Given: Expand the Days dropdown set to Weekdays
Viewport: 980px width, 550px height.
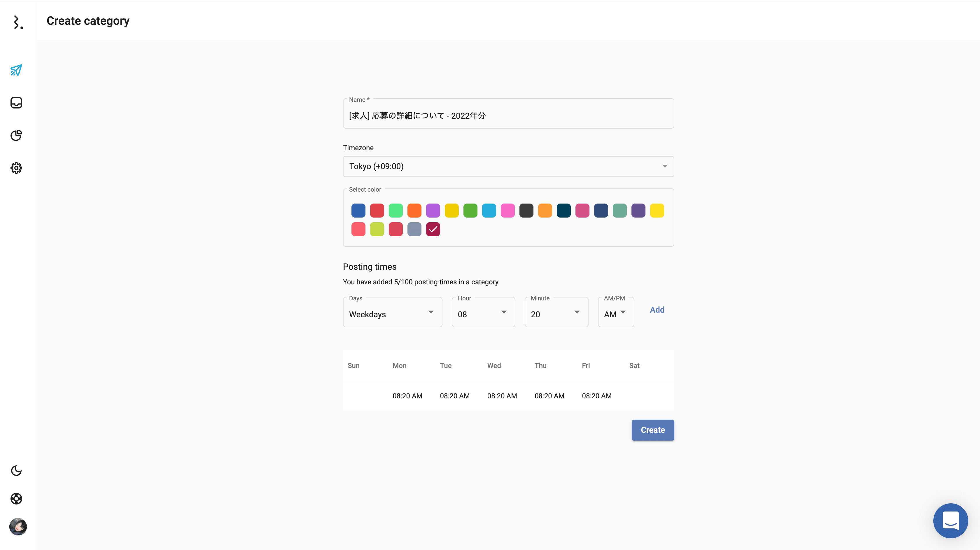Looking at the screenshot, I should [392, 312].
